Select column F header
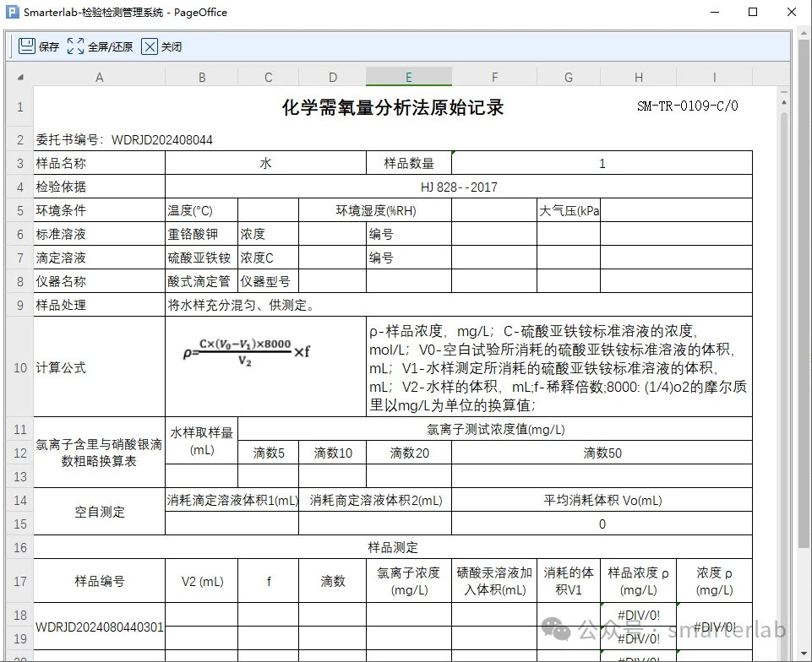Screen dimensions: 812x662 pyautogui.click(x=494, y=78)
